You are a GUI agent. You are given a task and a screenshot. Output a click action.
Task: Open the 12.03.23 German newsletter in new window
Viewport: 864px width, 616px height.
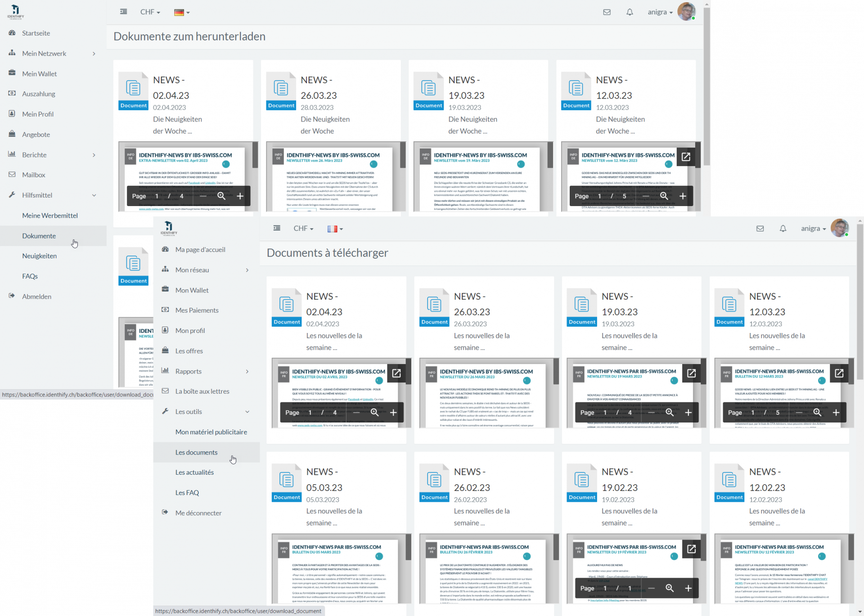click(685, 157)
